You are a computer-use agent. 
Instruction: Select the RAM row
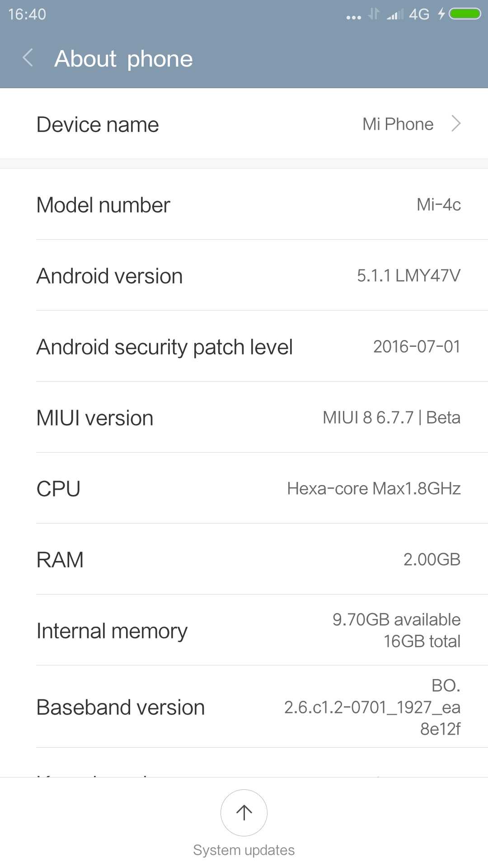pyautogui.click(x=244, y=560)
